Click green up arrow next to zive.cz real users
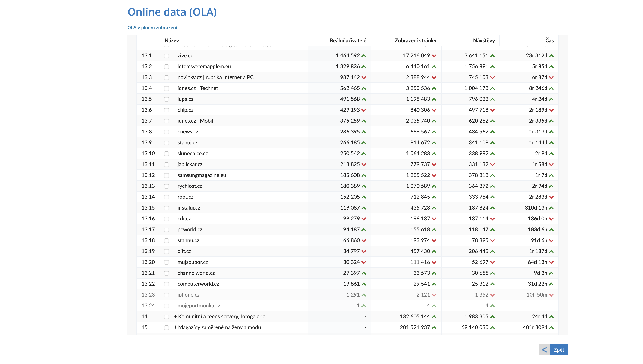643x364 pixels. coord(364,56)
